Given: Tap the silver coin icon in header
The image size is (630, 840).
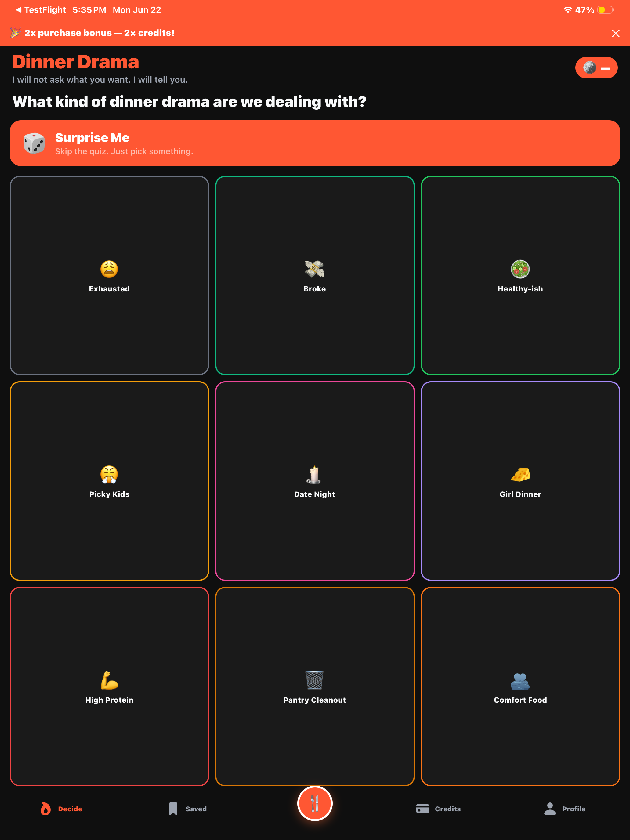Looking at the screenshot, I should (589, 67).
